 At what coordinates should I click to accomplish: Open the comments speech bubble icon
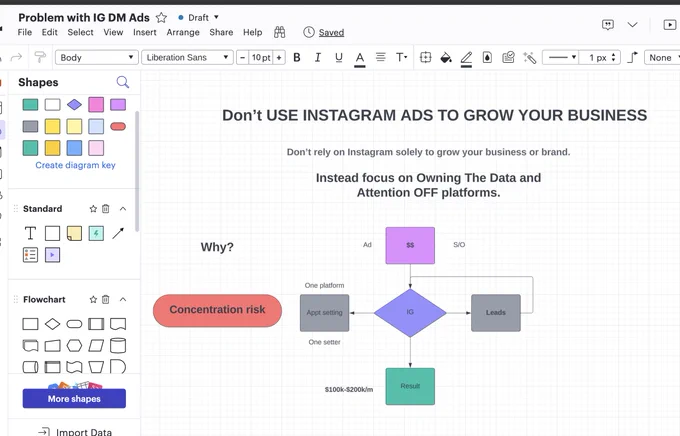pyautogui.click(x=608, y=25)
